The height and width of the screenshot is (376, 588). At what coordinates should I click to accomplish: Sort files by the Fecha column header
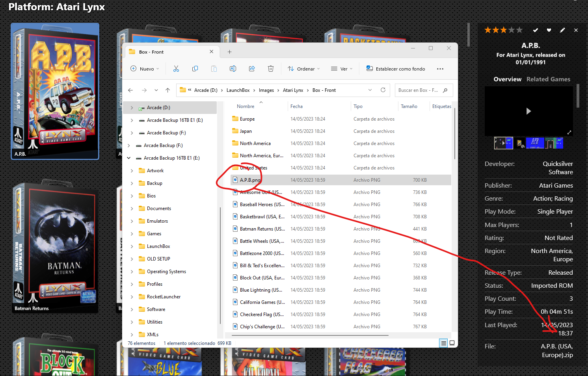tap(296, 106)
